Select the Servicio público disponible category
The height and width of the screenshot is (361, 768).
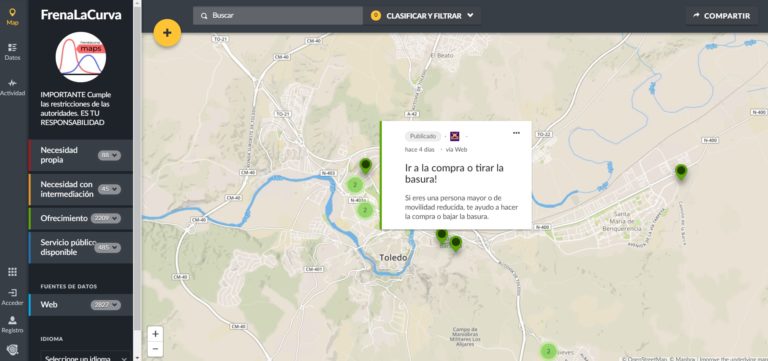point(80,247)
